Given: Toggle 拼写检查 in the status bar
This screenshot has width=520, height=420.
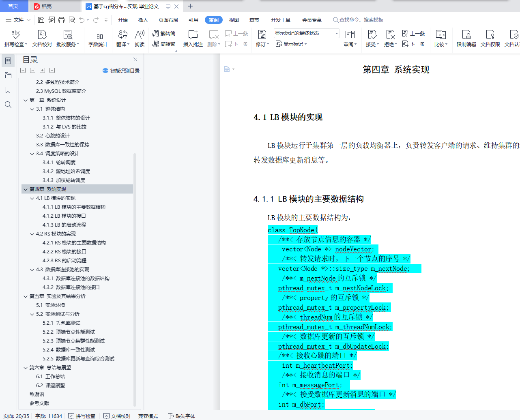Looking at the screenshot, I should [x=82, y=416].
